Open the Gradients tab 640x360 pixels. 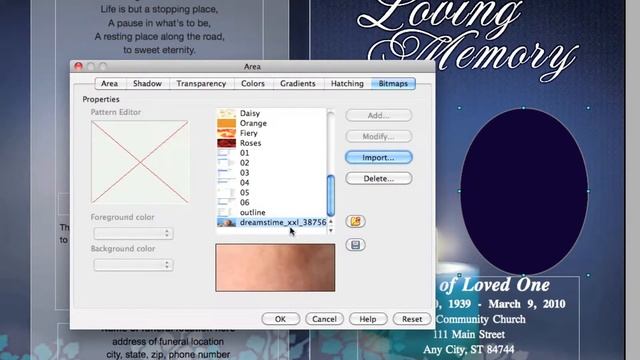click(x=298, y=84)
